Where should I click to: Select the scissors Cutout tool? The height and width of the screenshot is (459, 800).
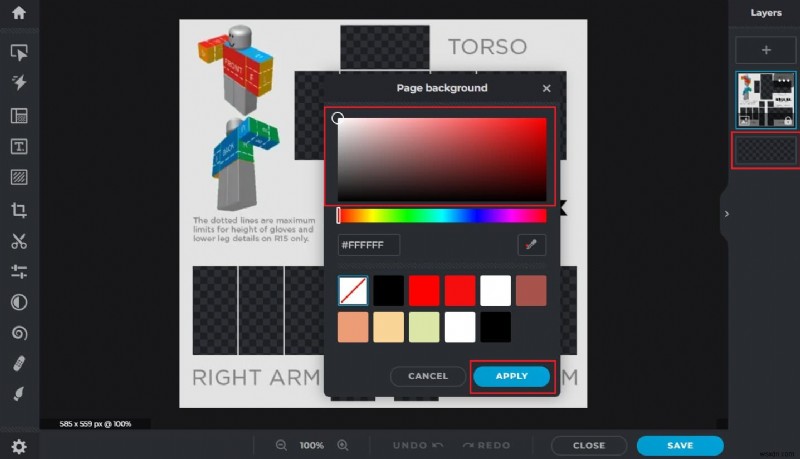19,241
